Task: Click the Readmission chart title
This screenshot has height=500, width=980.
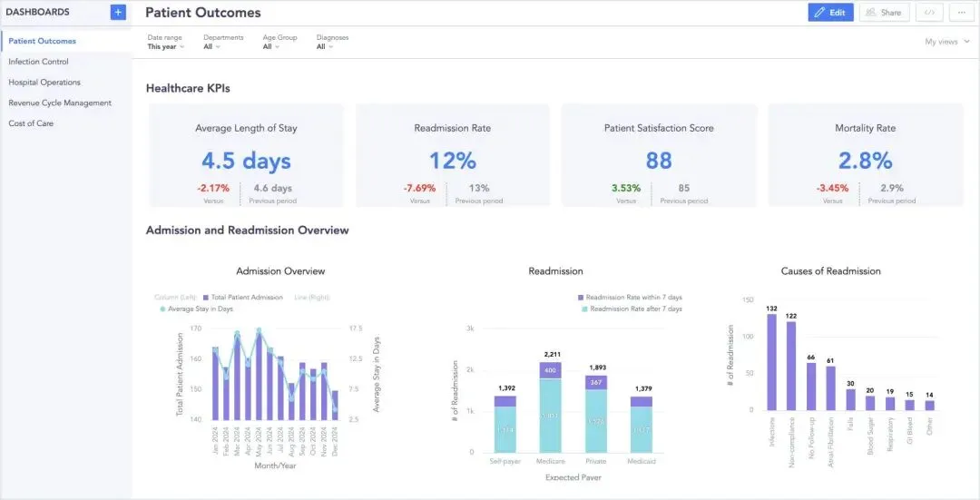Action: [555, 271]
